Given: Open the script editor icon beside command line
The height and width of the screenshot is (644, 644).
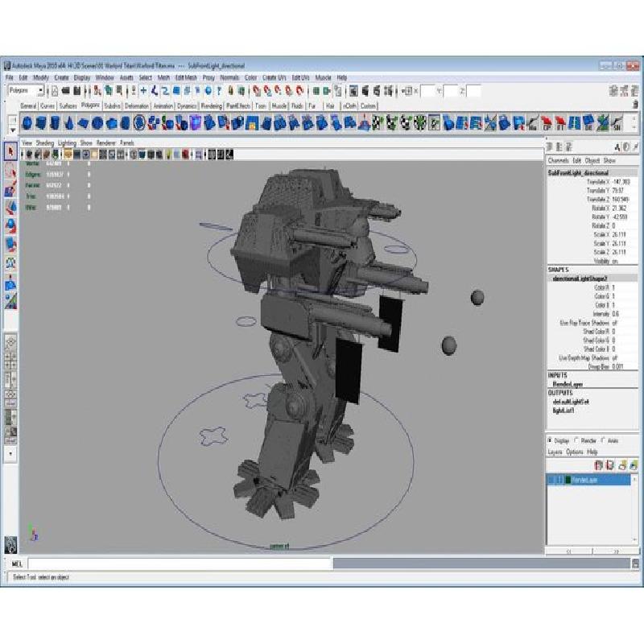Looking at the screenshot, I should [x=635, y=563].
